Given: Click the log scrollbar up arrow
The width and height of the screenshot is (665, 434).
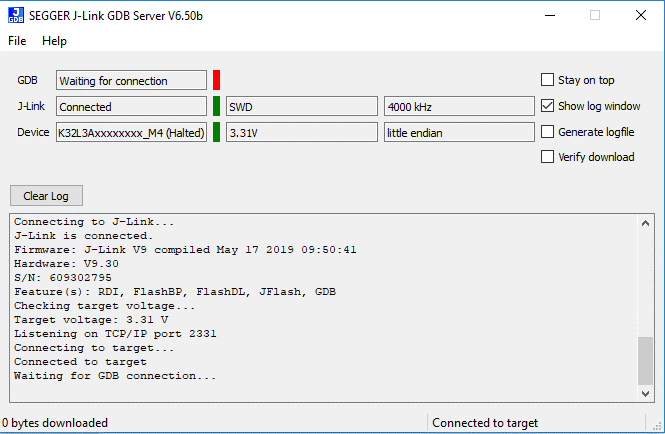Looking at the screenshot, I should click(645, 223).
